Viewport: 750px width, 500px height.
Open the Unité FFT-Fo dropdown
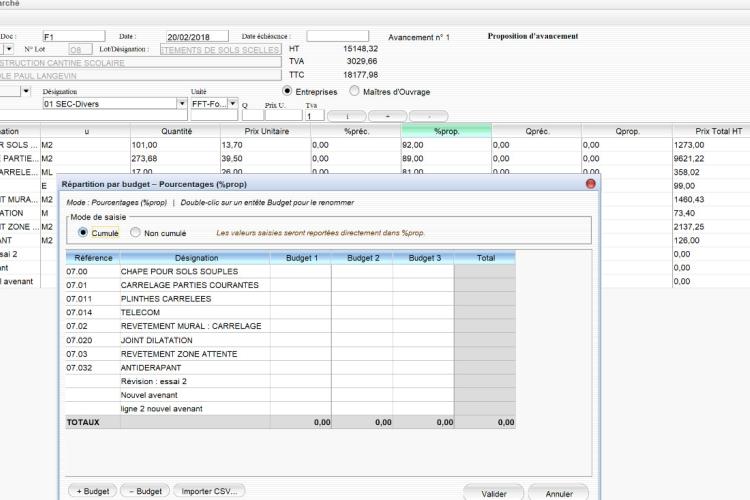[x=232, y=103]
